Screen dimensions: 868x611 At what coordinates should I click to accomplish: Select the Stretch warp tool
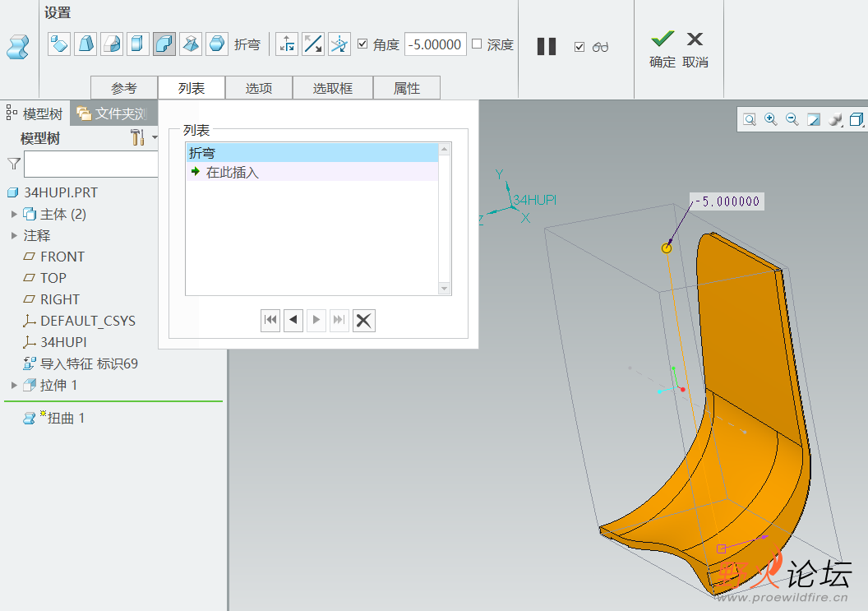(138, 44)
